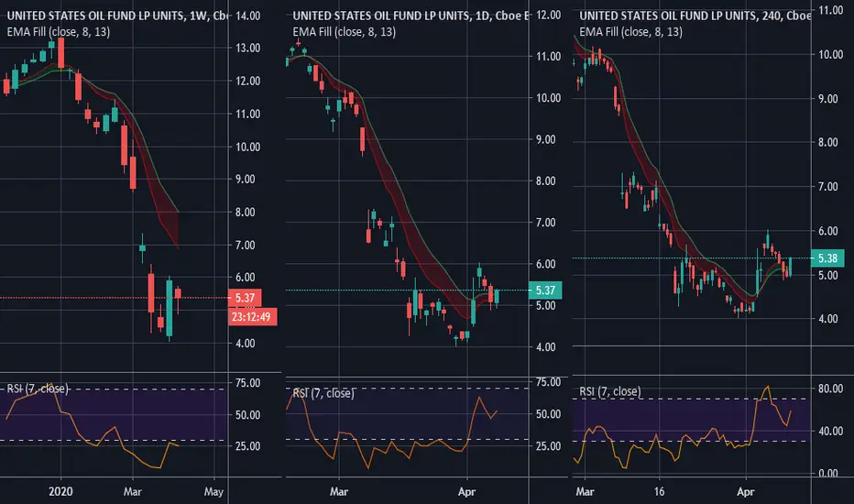The width and height of the screenshot is (854, 504).
Task: Click the 11.00 price value atop the 240 chart axis
Action: coord(830,10)
